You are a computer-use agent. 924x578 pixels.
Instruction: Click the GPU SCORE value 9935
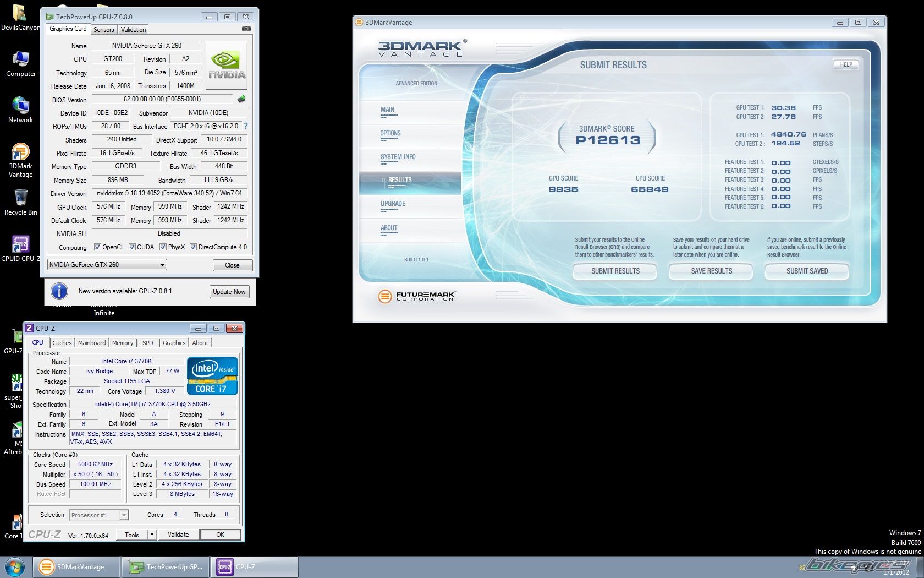click(563, 189)
